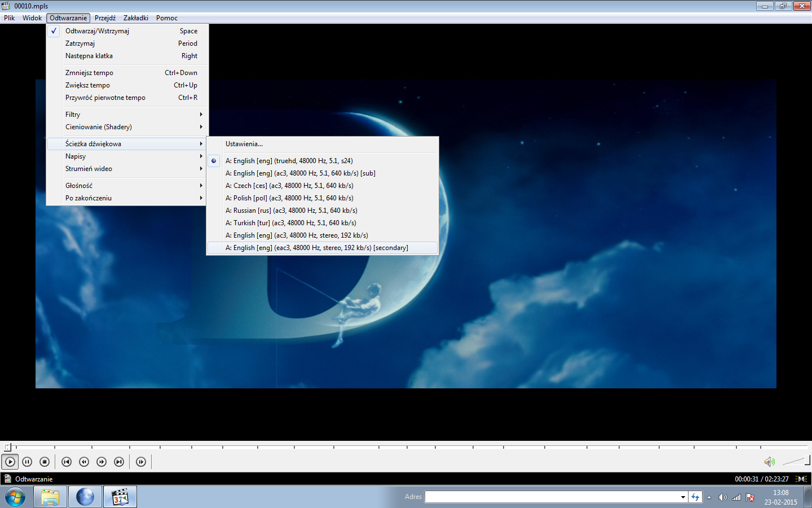Screen dimensions: 812x508
Task: Click inside the Adres input field
Action: (551, 497)
